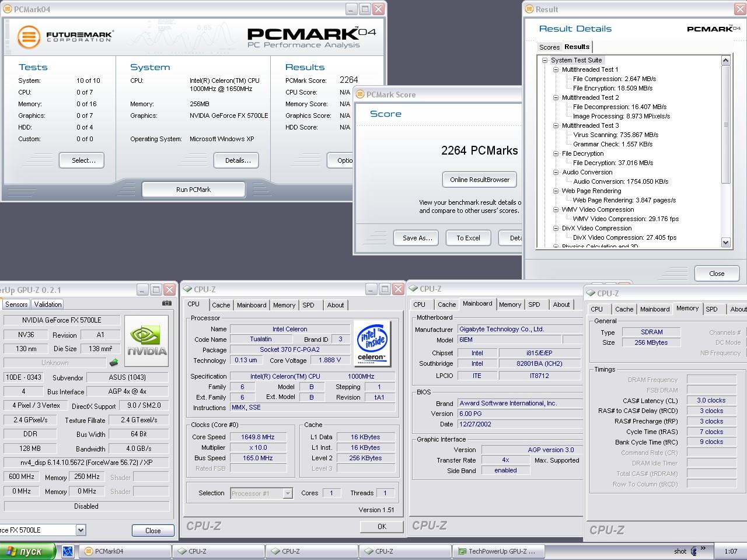Switch to PCMark04 taskbar button

(125, 551)
